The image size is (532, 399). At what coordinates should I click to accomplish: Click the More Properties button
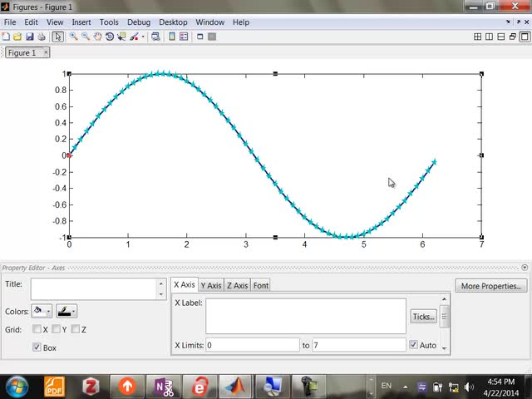click(491, 286)
